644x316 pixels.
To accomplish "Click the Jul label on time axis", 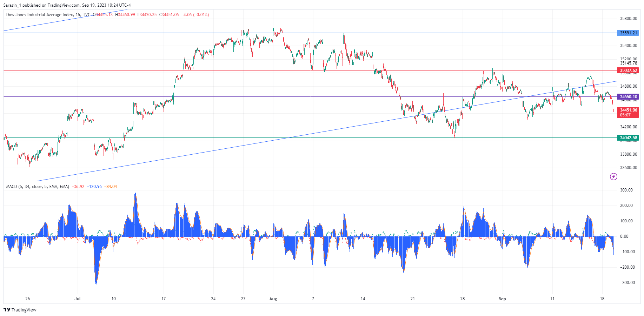I will [x=78, y=299].
